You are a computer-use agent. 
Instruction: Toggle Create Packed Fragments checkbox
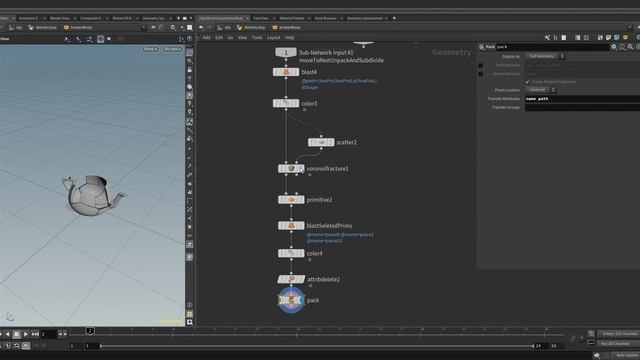[527, 82]
